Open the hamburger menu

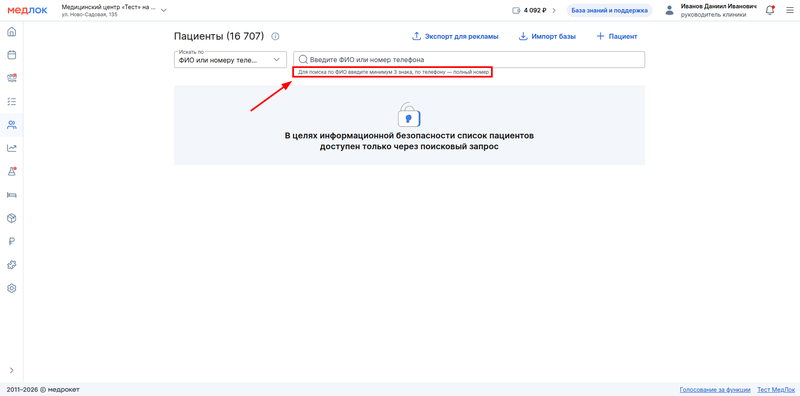(x=789, y=10)
